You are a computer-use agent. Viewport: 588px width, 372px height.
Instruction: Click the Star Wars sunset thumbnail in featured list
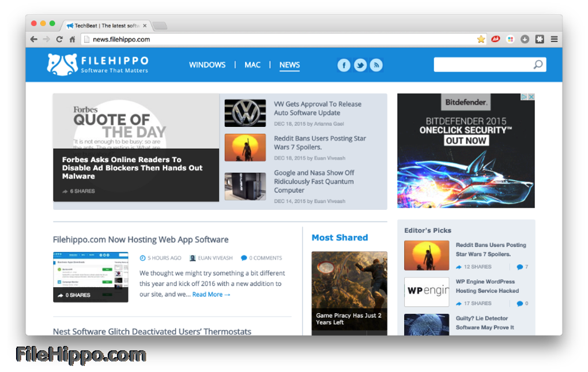point(245,148)
